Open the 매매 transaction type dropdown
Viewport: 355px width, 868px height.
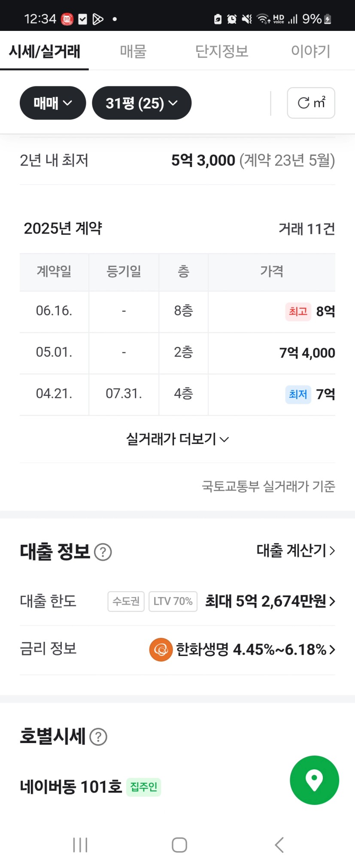tap(53, 103)
